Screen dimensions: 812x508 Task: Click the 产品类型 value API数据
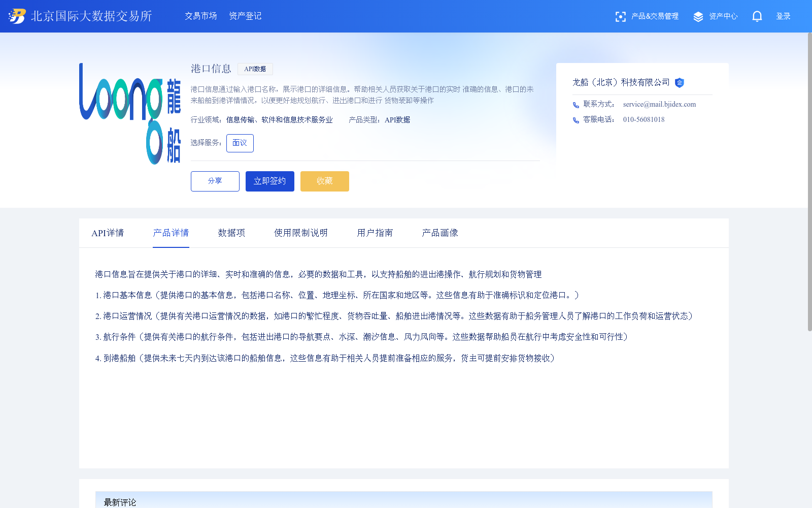pos(397,120)
